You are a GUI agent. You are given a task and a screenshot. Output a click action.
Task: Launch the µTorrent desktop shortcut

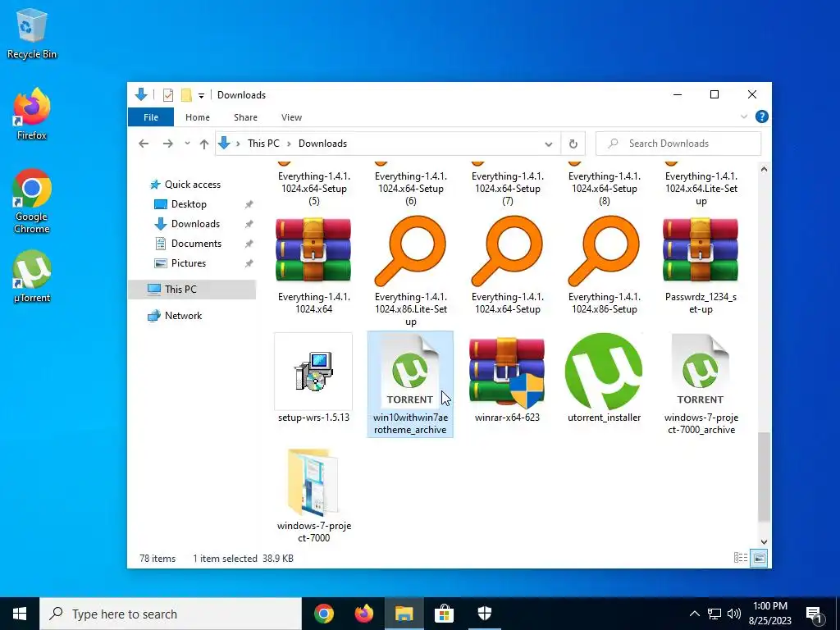pos(31,276)
